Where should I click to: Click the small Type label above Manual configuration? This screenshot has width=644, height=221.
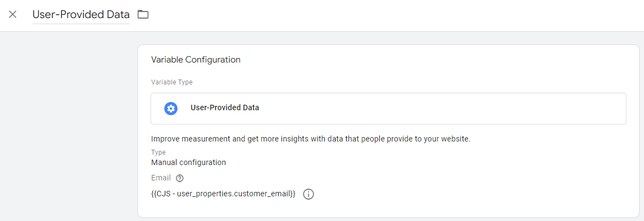[158, 152]
